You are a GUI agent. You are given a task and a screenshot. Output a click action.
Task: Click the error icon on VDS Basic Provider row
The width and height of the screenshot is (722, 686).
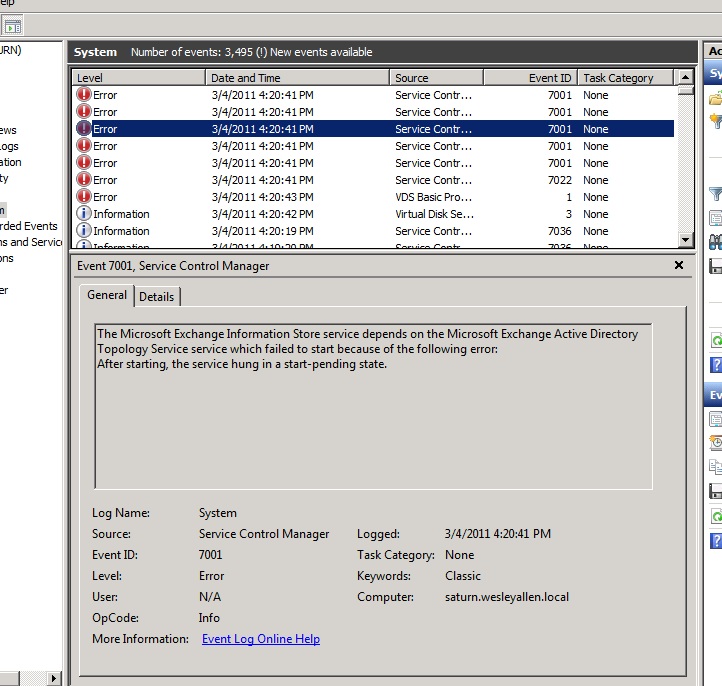coord(84,197)
